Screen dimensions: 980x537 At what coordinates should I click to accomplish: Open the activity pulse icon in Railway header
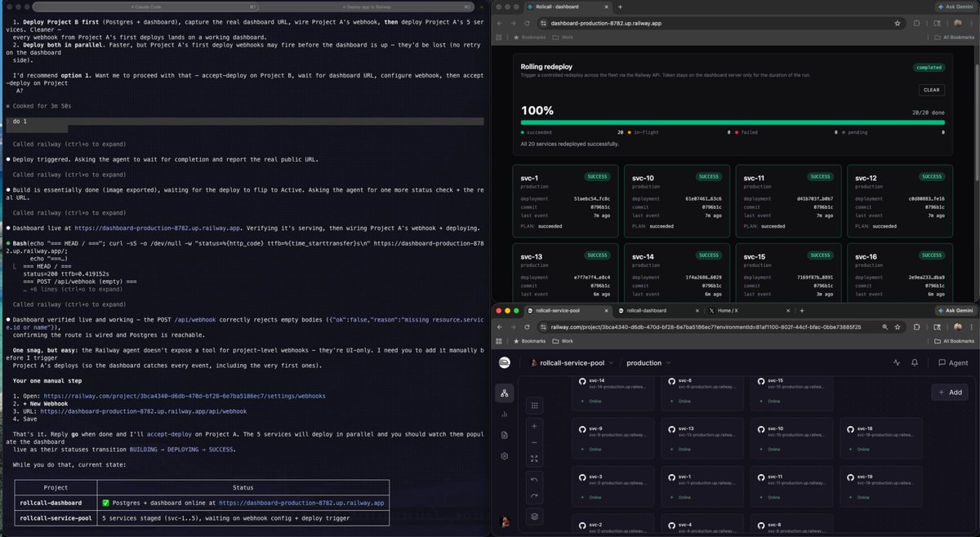(x=897, y=362)
